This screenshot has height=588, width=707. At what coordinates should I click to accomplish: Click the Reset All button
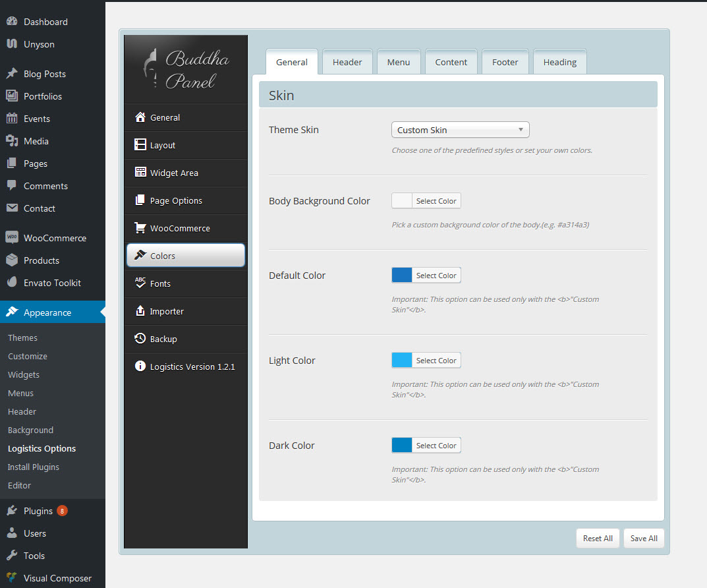(x=598, y=539)
